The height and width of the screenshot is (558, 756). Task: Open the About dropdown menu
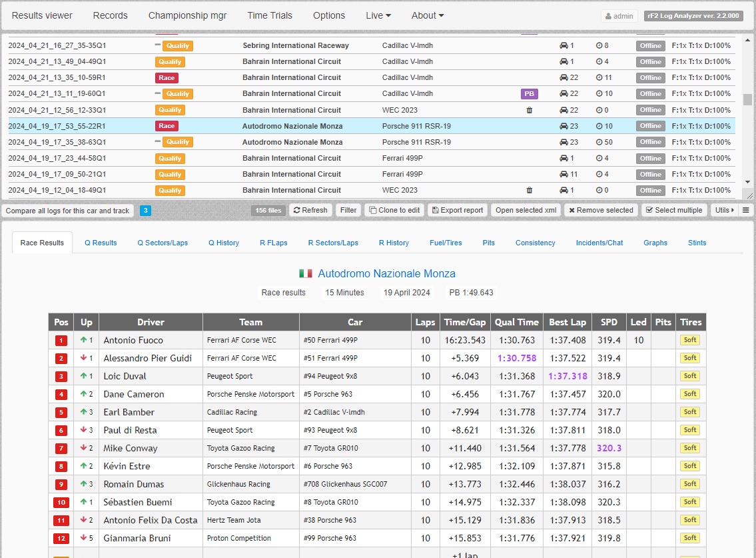427,15
